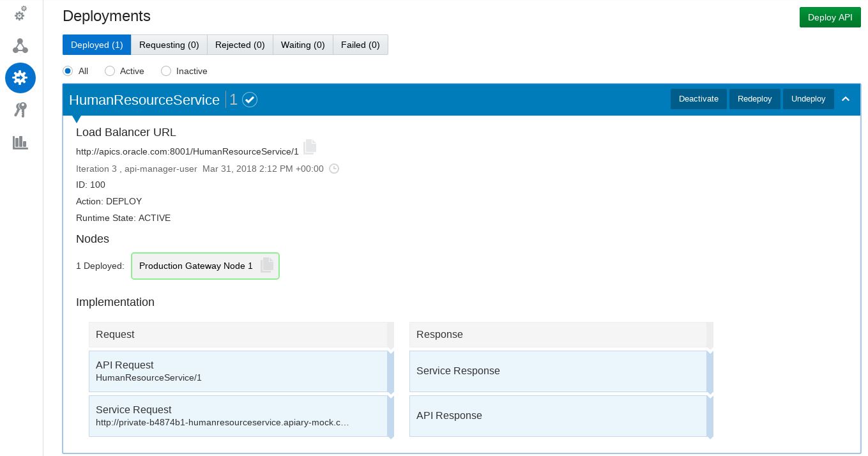Screen dimensions: 868x456
Task: Open the keys and tools sidebar icon
Action: [20, 110]
